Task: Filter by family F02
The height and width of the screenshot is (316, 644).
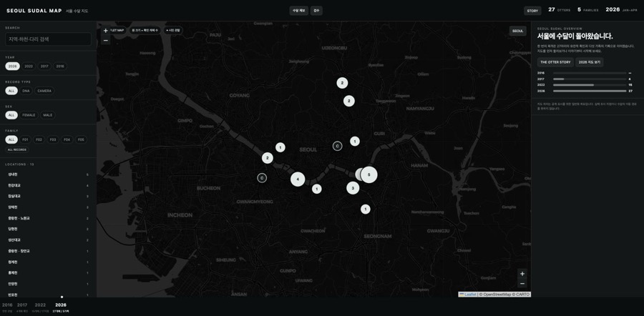Action: [x=39, y=139]
